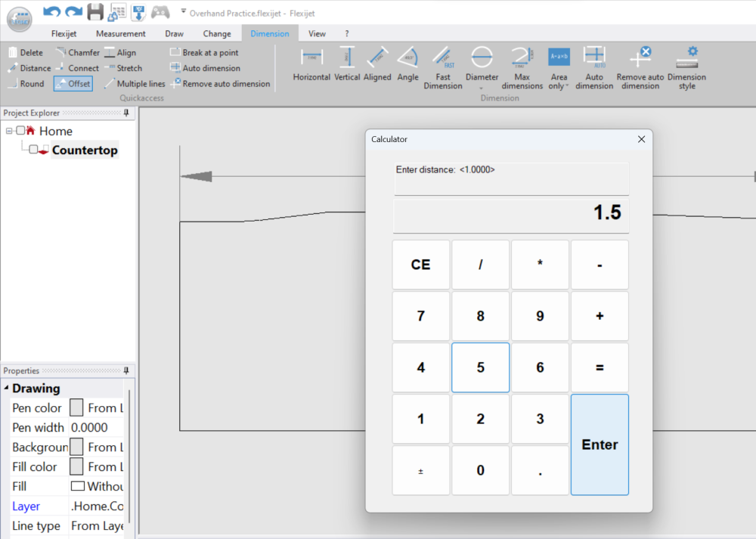Collapse the Home tree node
The width and height of the screenshot is (756, 539).
(9, 131)
